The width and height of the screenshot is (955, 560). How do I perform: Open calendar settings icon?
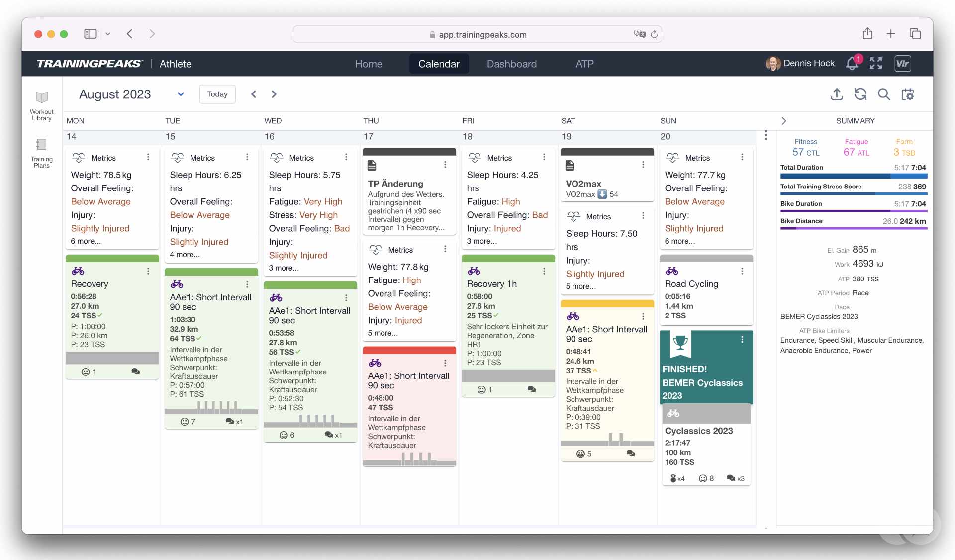pyautogui.click(x=908, y=94)
